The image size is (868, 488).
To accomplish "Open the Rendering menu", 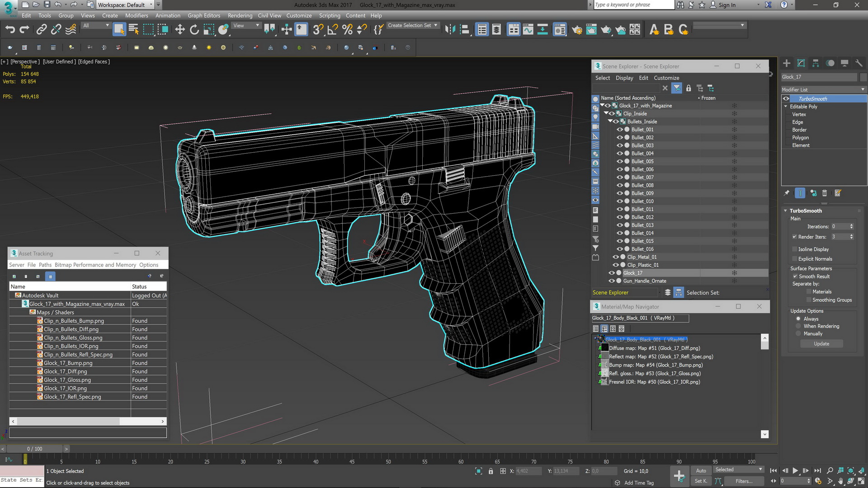I will click(240, 15).
